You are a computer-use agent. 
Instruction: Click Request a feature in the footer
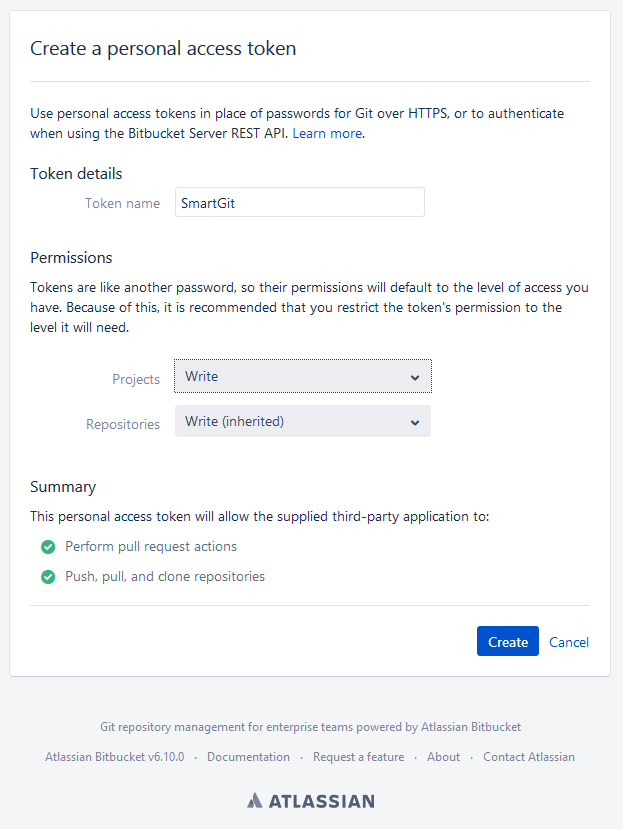[358, 757]
